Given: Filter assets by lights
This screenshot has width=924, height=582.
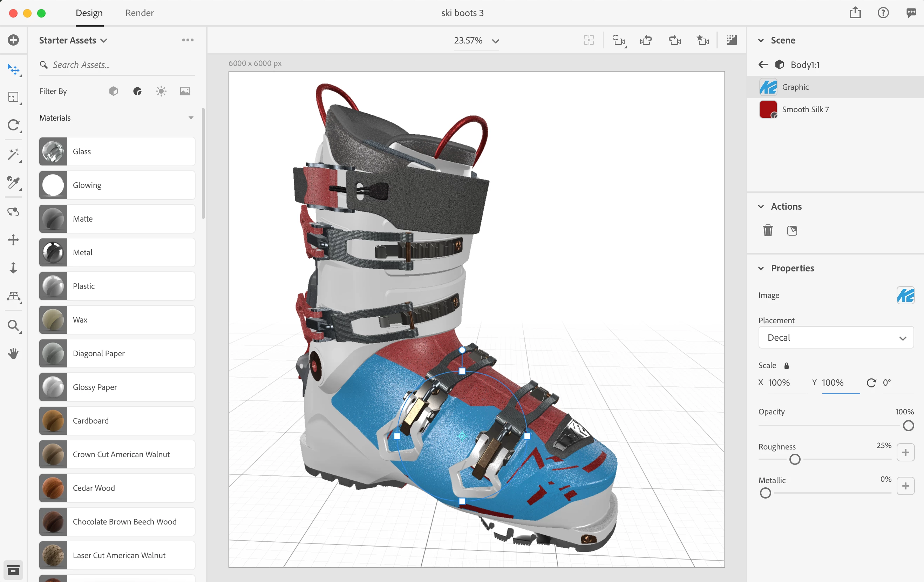Looking at the screenshot, I should (161, 91).
